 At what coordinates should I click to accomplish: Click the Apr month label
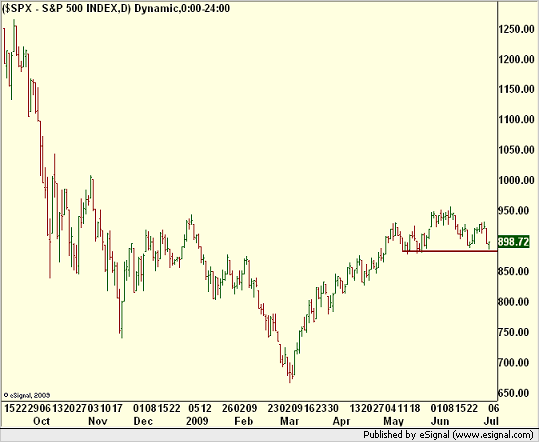pyautogui.click(x=341, y=421)
